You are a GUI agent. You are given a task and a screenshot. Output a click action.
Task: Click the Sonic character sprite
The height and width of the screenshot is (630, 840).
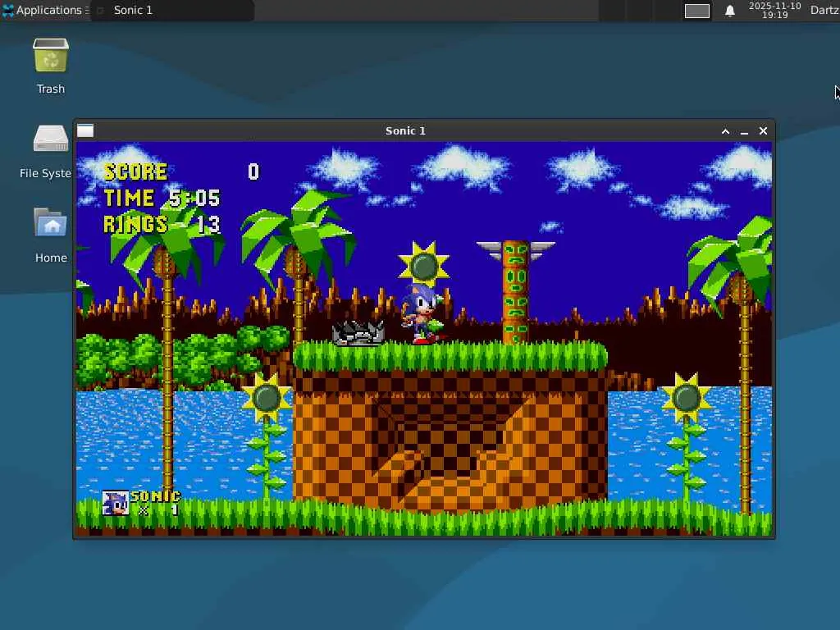coord(422,314)
